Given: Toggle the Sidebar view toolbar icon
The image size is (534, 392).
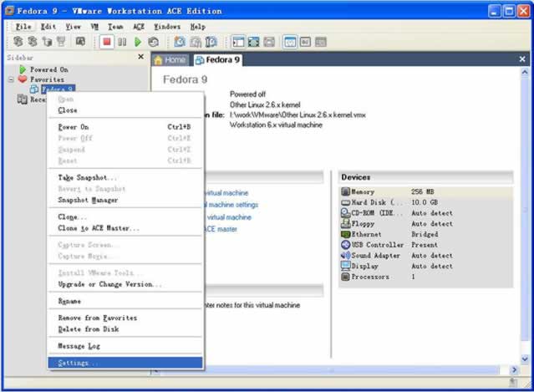Looking at the screenshot, I should point(238,42).
